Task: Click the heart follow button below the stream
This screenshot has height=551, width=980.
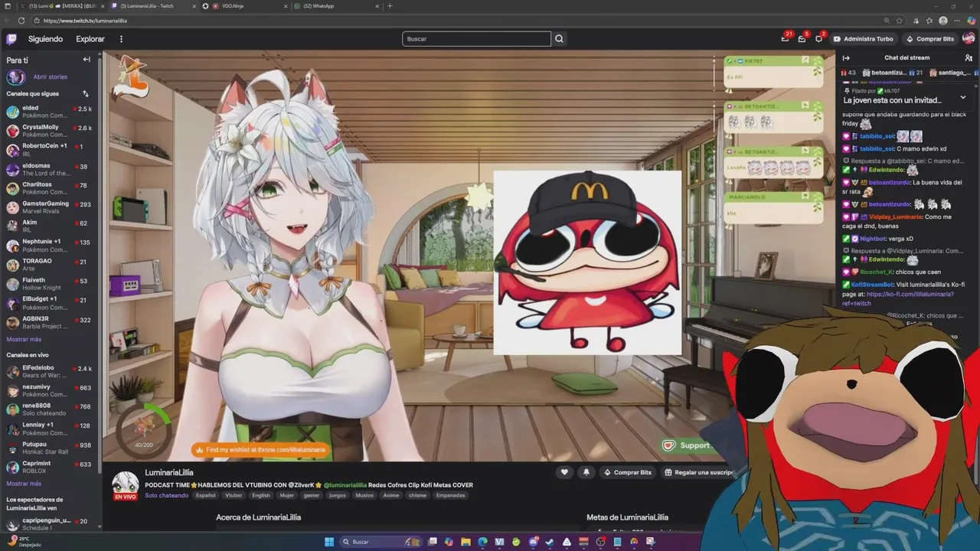Action: 564,472
